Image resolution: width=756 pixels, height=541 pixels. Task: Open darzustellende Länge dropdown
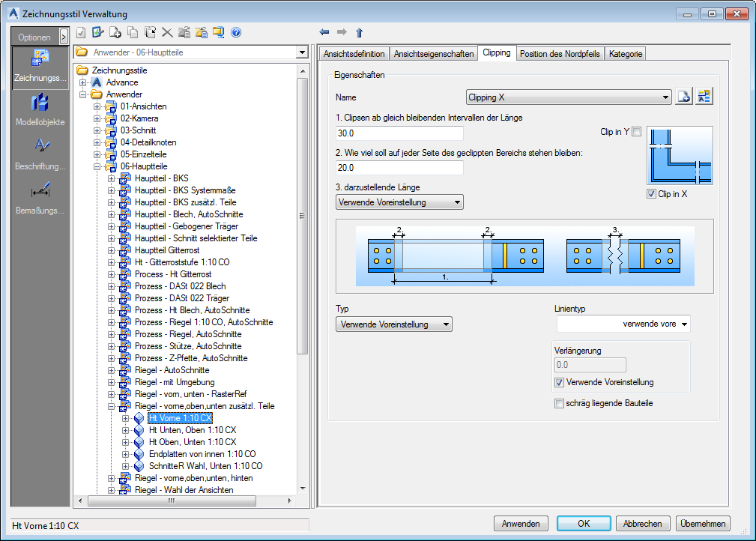(399, 202)
